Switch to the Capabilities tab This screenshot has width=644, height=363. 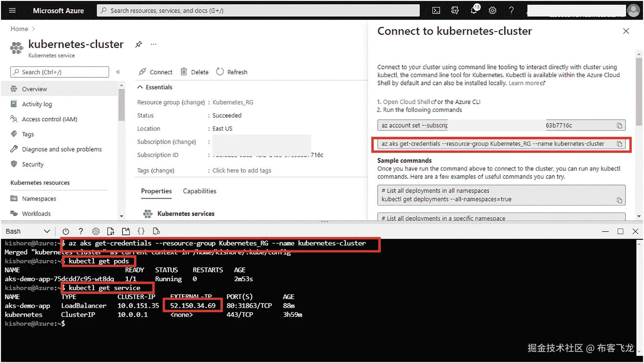pos(199,191)
